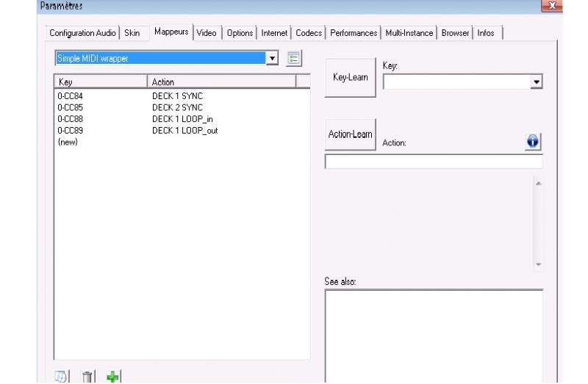Screen dimensions: 588x384
Task: Click the document icon left of trash can
Action: [x=62, y=377]
